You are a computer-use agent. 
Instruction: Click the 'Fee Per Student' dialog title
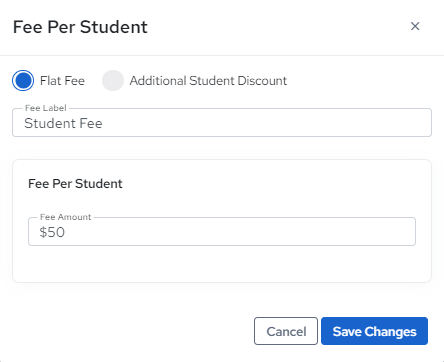[x=80, y=27]
